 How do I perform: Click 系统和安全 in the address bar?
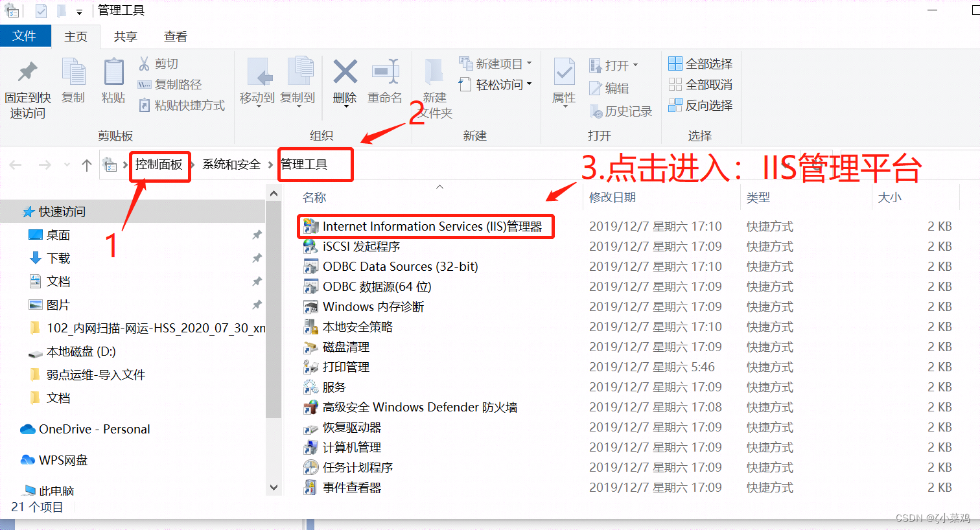pyautogui.click(x=231, y=164)
